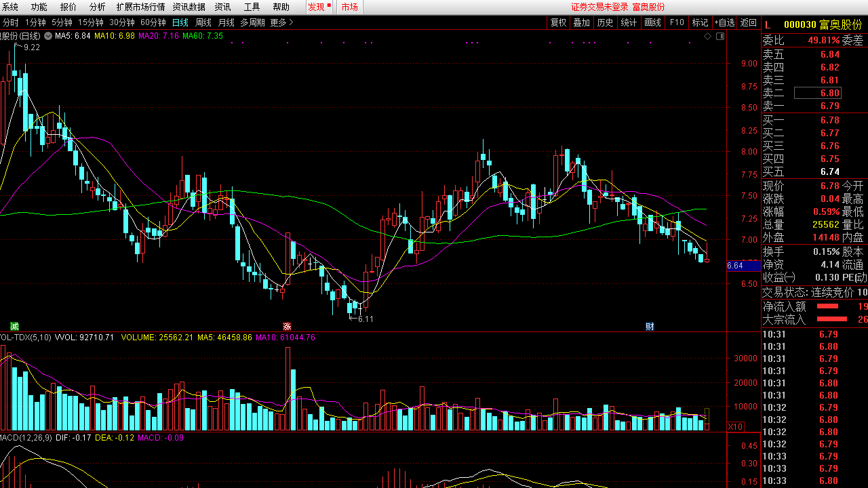Screen dimensions: 868x488
Task: Click the 卖三 price 6.81
Action: click(x=829, y=80)
